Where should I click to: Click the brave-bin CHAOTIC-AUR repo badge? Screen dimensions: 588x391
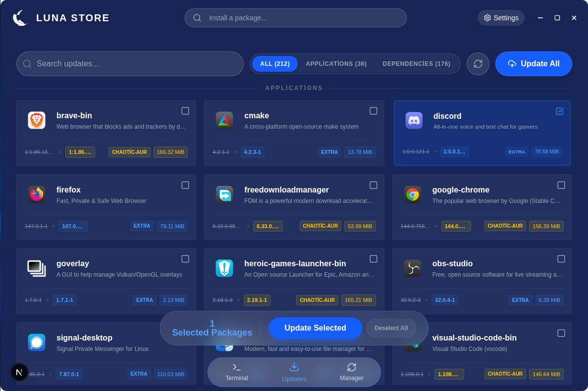click(x=129, y=152)
